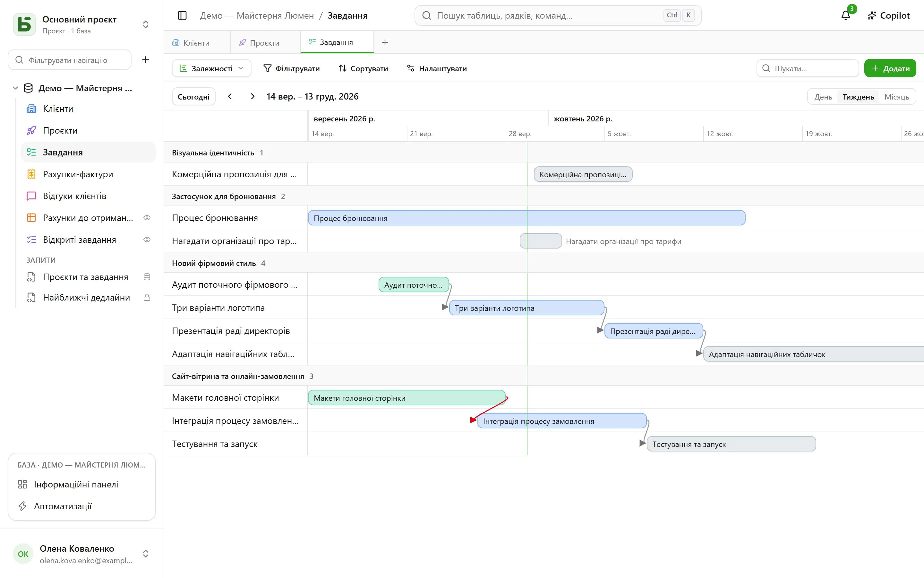Click the Сьогодні button
The width and height of the screenshot is (924, 578).
(x=193, y=97)
